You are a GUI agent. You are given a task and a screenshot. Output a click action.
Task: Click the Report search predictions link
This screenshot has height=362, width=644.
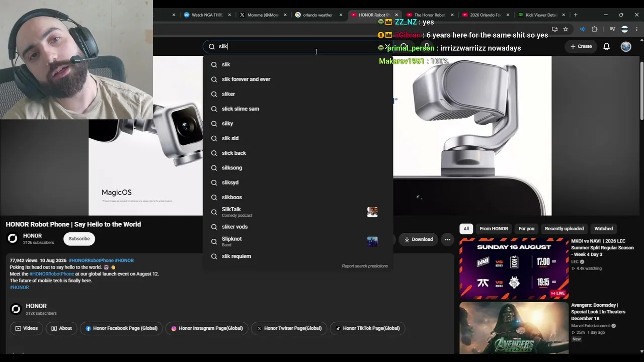coord(365,266)
